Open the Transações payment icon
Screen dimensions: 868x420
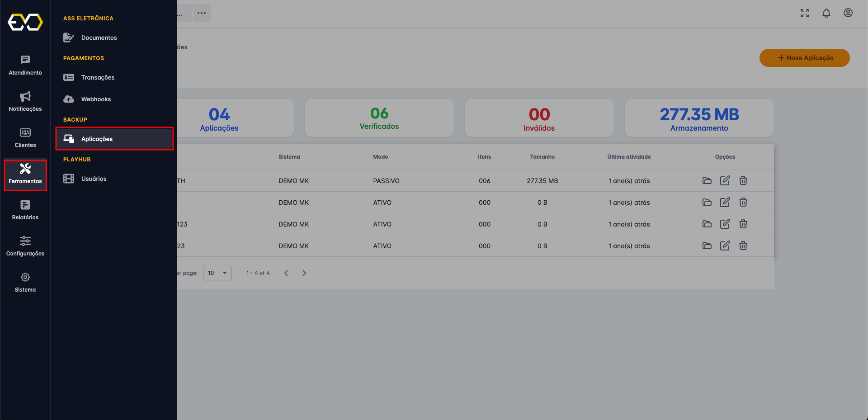point(69,77)
